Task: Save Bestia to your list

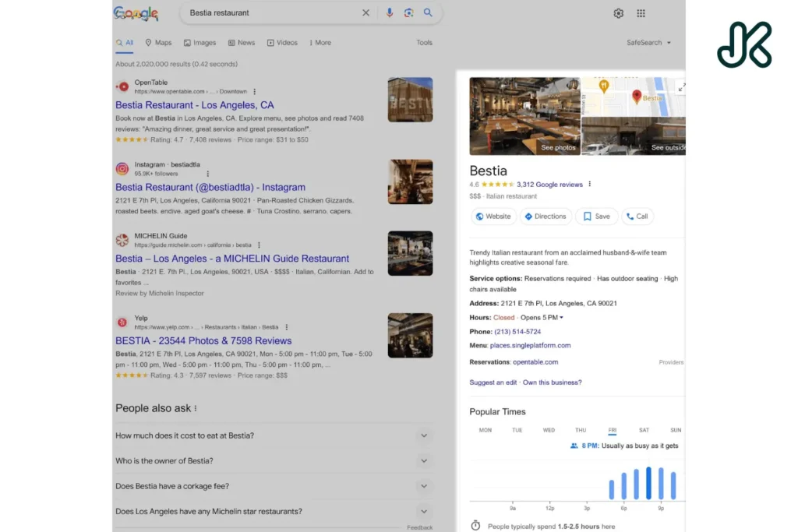Action: point(596,217)
